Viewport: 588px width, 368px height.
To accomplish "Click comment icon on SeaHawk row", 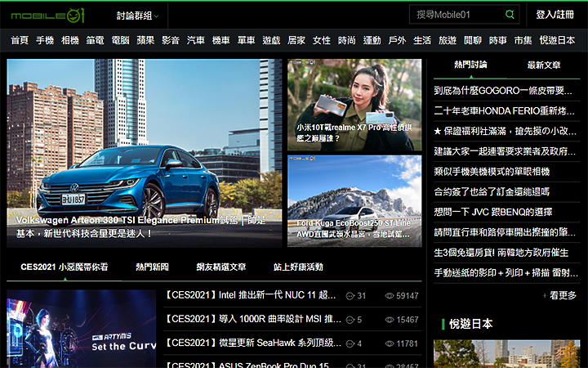I will [350, 343].
